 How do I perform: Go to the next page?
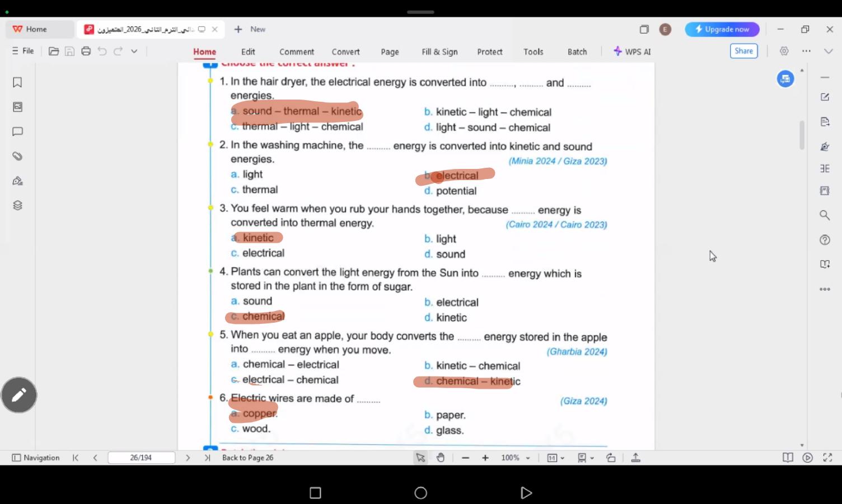[x=188, y=458]
